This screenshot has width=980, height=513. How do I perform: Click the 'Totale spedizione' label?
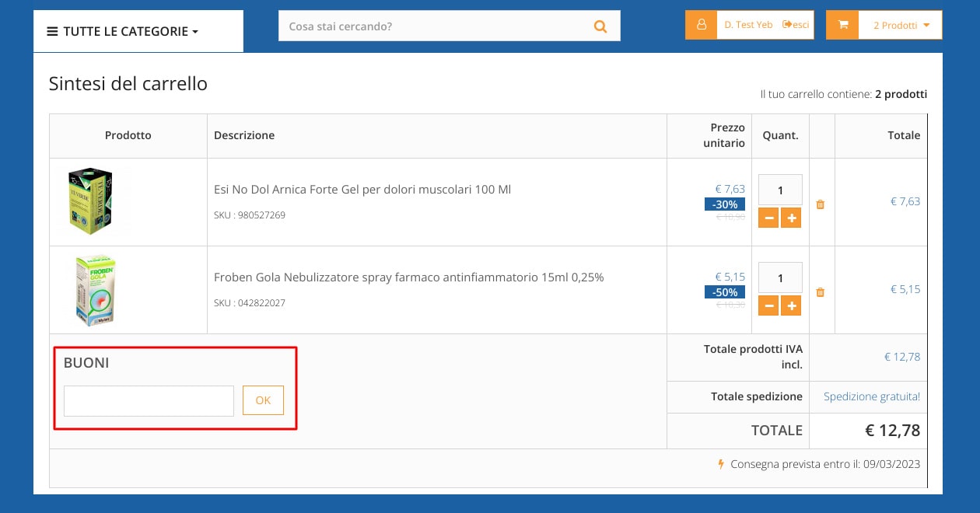pyautogui.click(x=757, y=396)
